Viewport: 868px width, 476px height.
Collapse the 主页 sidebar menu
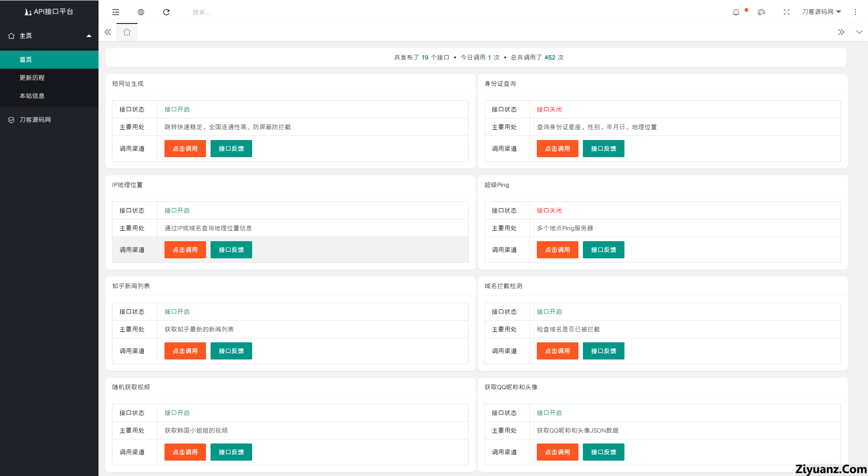click(49, 36)
